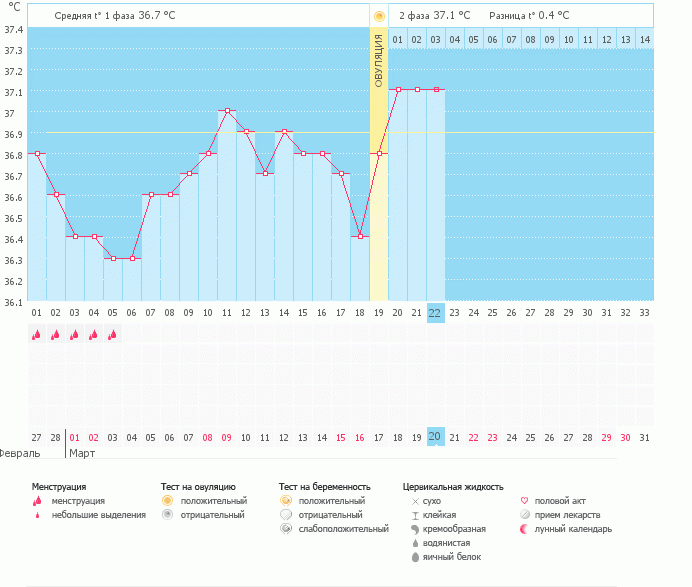The width and height of the screenshot is (692, 587).
Task: Click the menstruation drop icon on cycle day 01
Action: [x=36, y=335]
